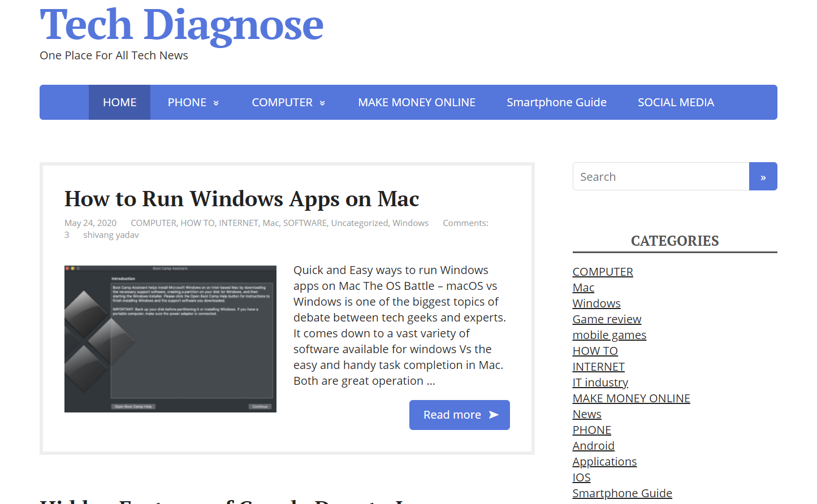Viewport: 817px width, 504px height.
Task: Click inside the Search input field
Action: tap(660, 177)
